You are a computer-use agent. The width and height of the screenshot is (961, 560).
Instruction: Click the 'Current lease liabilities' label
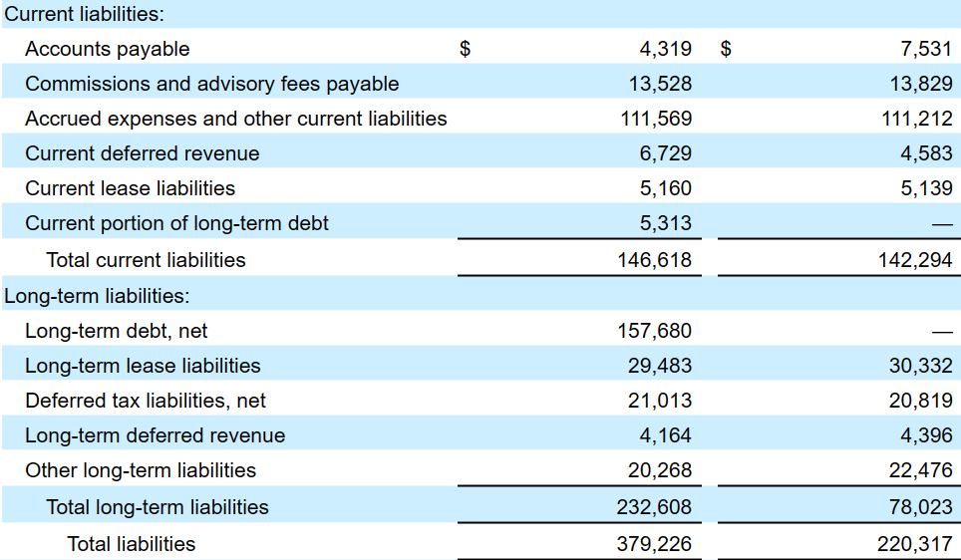[x=130, y=188]
